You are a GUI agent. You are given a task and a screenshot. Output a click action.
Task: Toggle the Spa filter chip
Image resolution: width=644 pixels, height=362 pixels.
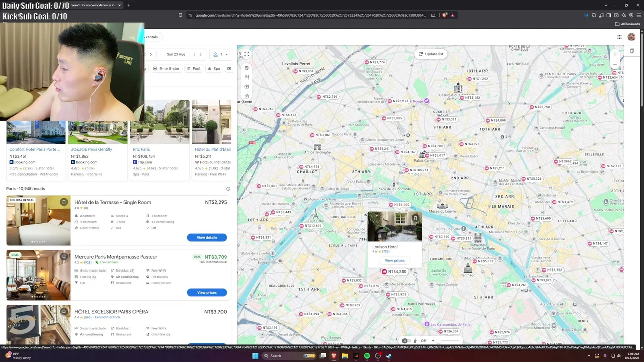[x=214, y=68]
